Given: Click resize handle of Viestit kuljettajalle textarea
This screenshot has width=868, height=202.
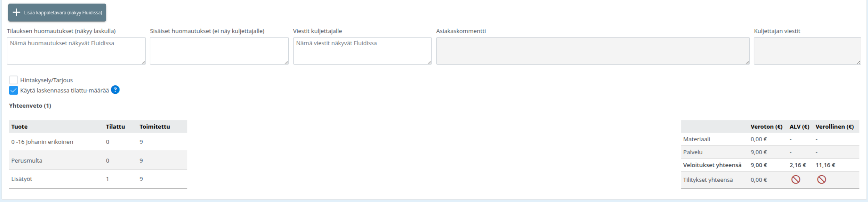Looking at the screenshot, I should click(429, 62).
